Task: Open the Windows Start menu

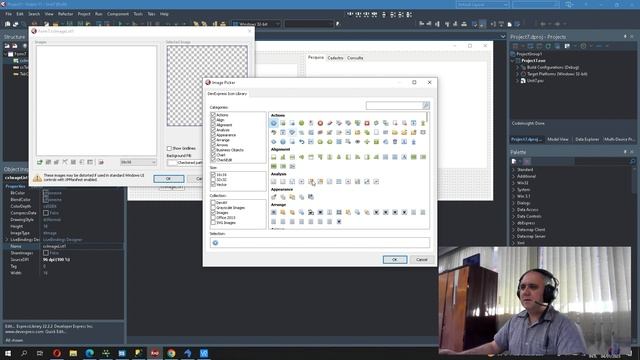Action: pyautogui.click(x=8, y=353)
